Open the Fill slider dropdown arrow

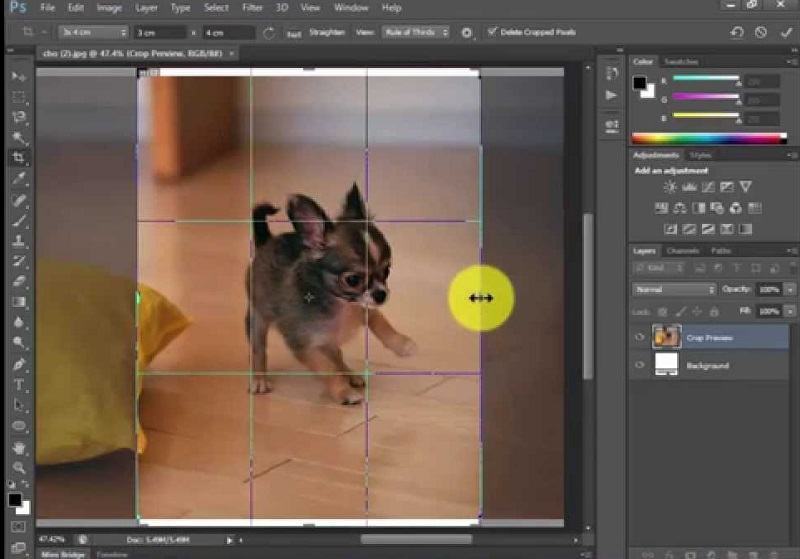790,311
